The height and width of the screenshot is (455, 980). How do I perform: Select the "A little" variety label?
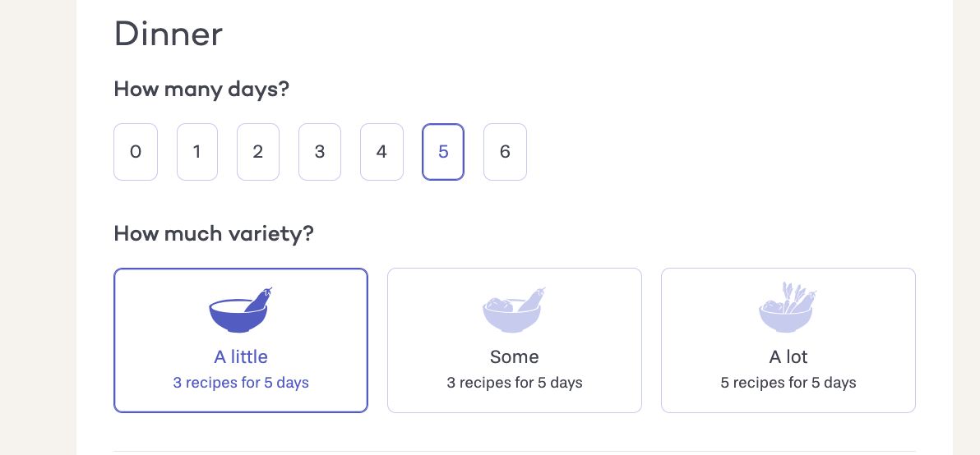[241, 357]
